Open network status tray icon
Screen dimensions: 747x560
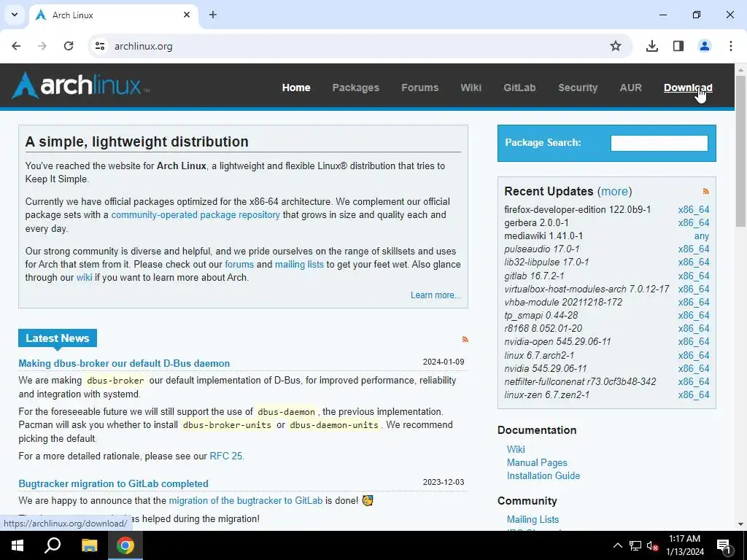pos(635,545)
